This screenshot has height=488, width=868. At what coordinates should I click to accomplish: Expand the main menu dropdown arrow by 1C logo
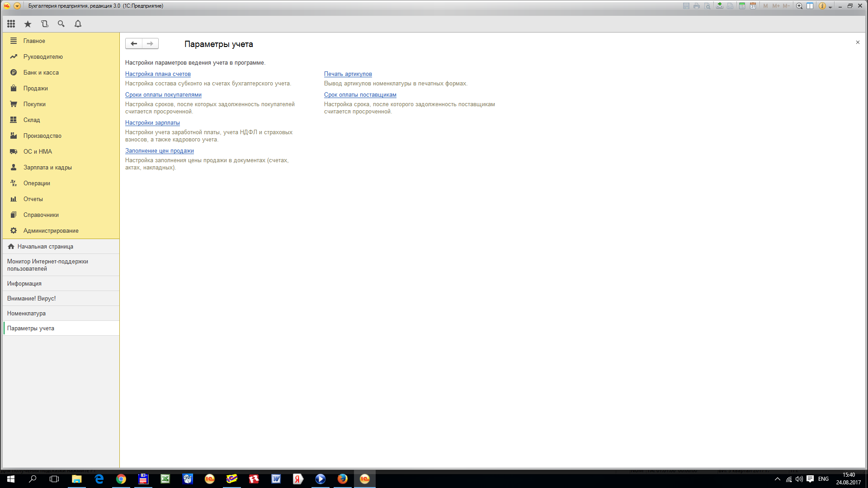(17, 6)
